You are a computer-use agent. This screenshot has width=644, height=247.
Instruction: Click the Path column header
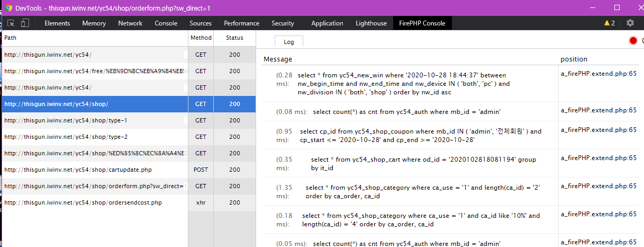click(x=11, y=38)
